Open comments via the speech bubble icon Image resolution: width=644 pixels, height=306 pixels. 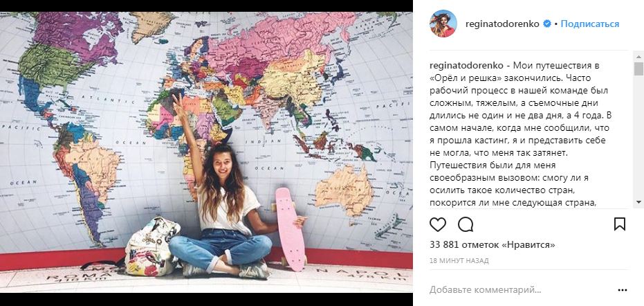pyautogui.click(x=466, y=224)
